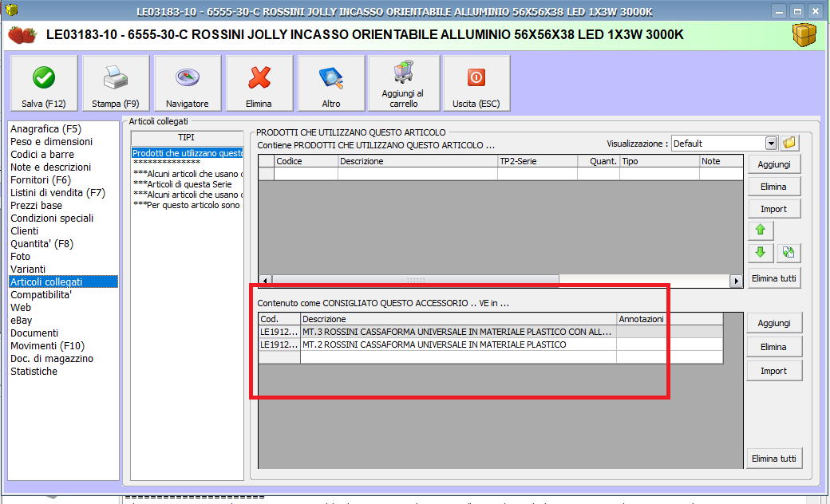This screenshot has height=504, width=830.
Task: Click scroll right arrow of products table
Action: [736, 280]
